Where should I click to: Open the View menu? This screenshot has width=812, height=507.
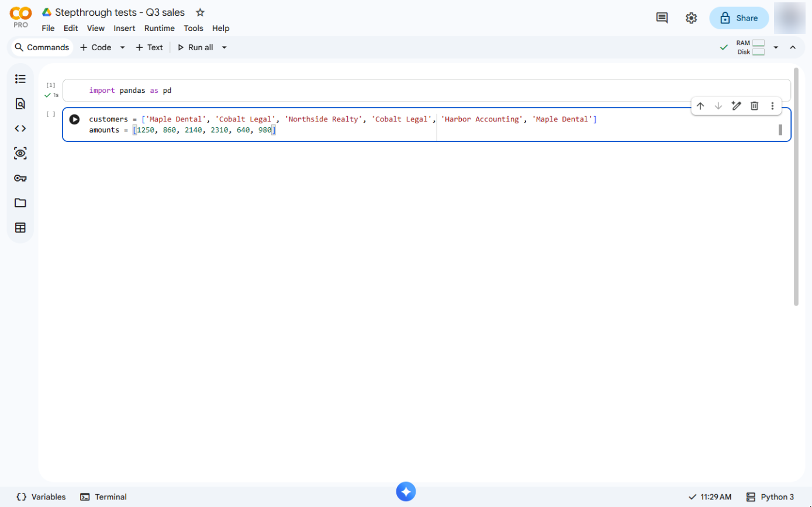coord(96,28)
